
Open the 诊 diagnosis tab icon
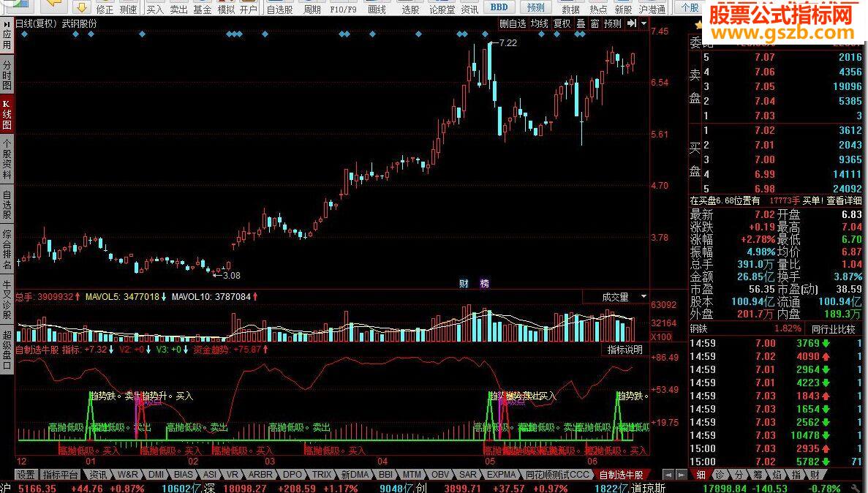(x=720, y=475)
